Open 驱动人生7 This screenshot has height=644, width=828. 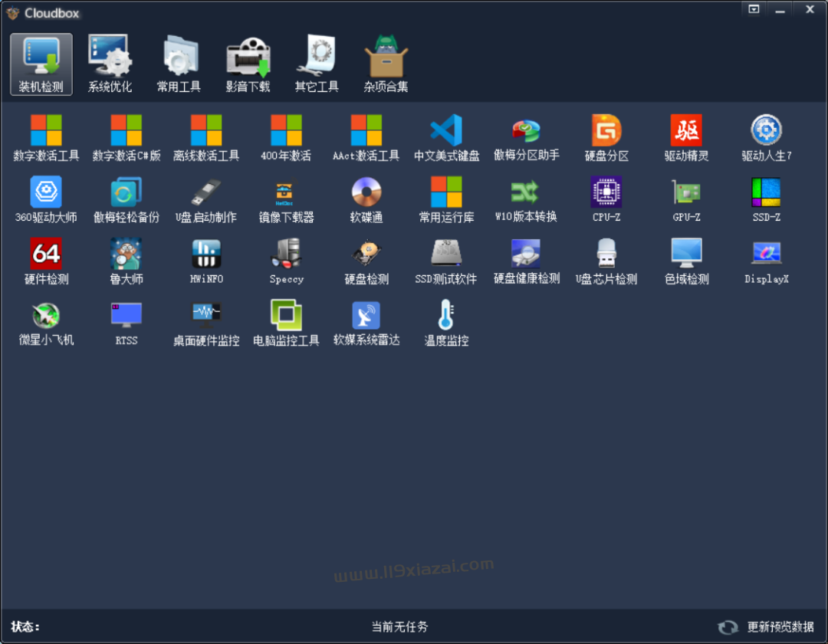coord(767,138)
